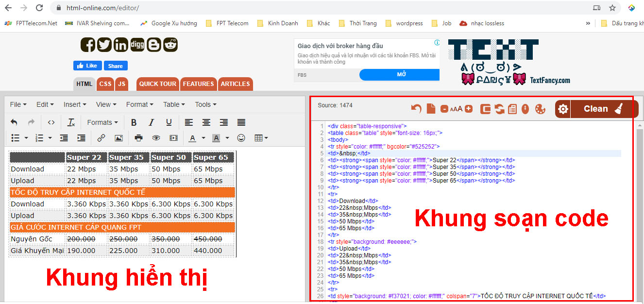The image size is (644, 304).
Task: Expand the text color dropdown arrow
Action: [203, 138]
